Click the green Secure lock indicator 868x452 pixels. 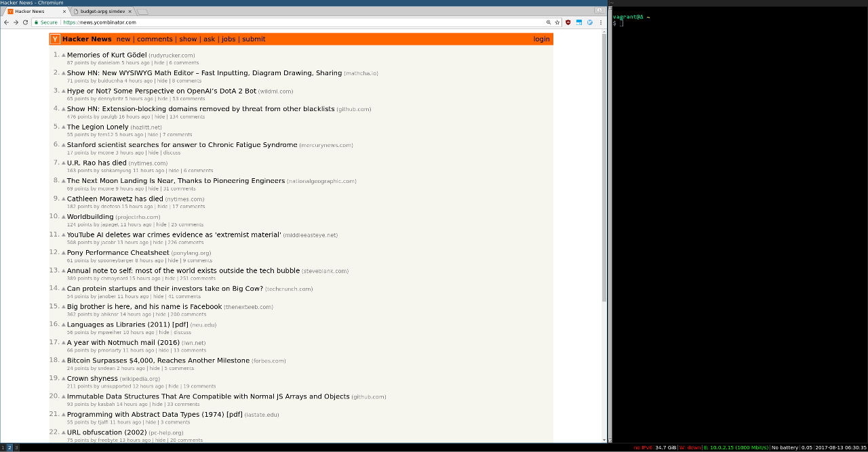point(45,22)
